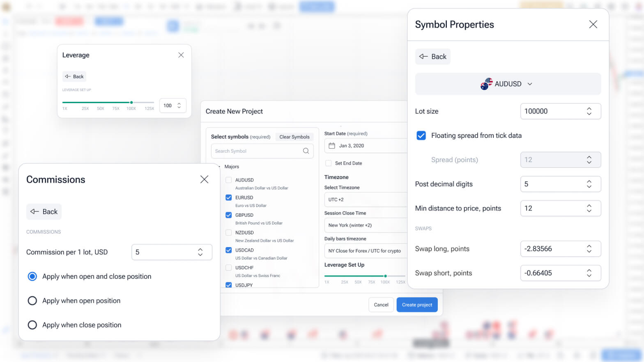The height and width of the screenshot is (362, 644).
Task: Close the Commissions panel
Action: pos(204,179)
